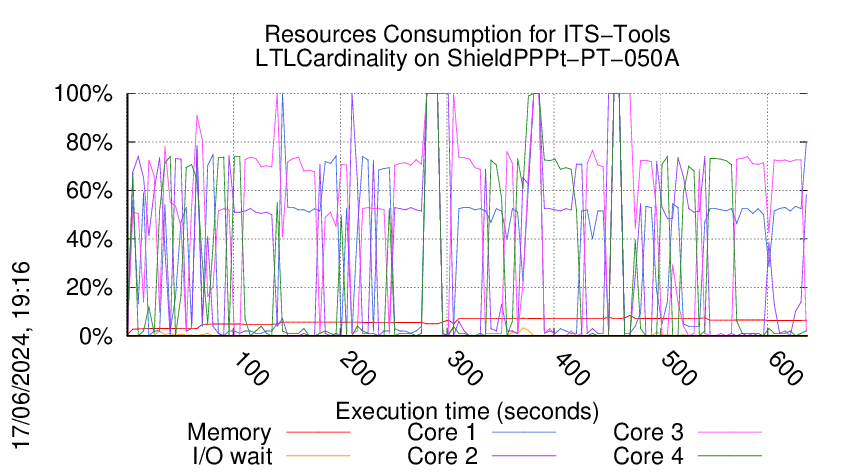Click the 60% y-axis label
850x475 pixels.
point(89,191)
